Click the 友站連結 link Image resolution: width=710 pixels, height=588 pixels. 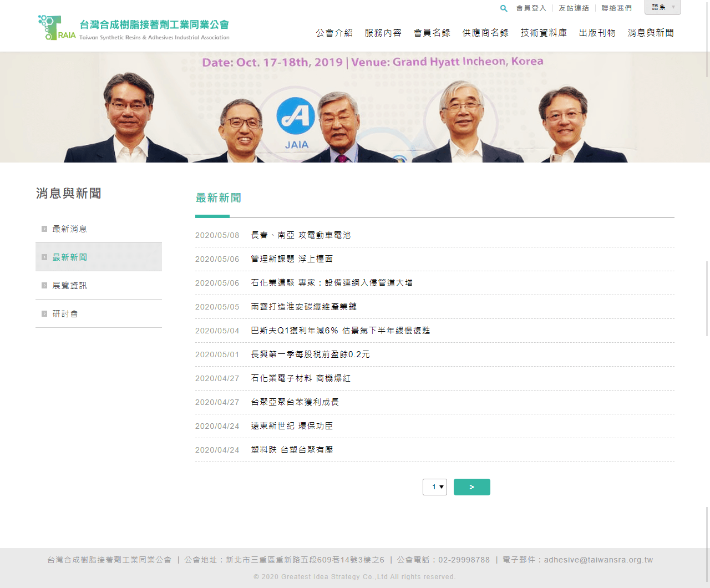[x=574, y=8]
